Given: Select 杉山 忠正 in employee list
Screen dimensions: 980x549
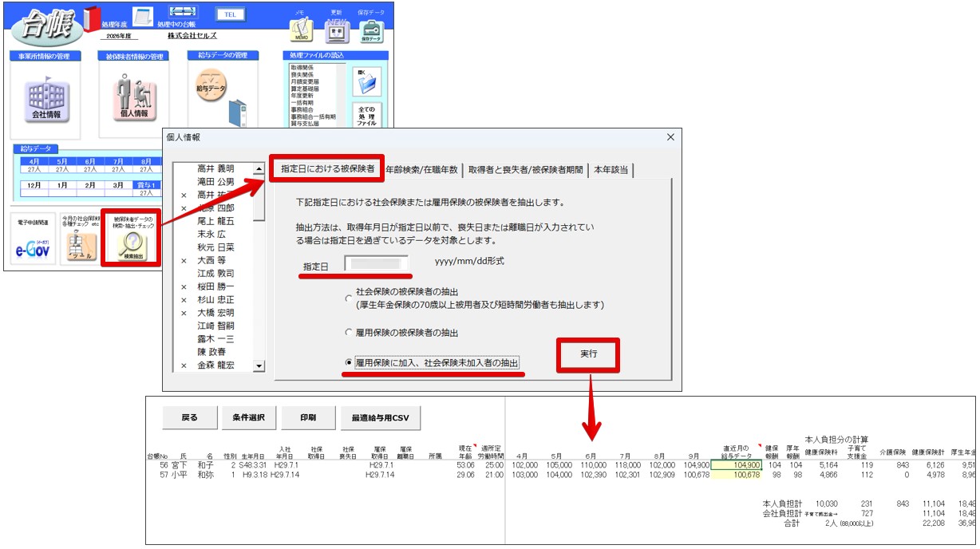Looking at the screenshot, I should (216, 299).
